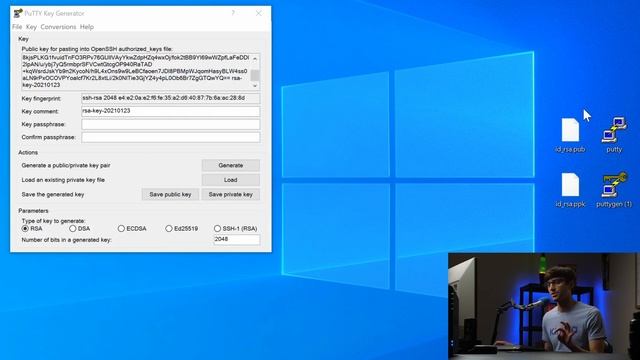Open the id_rsa.ppk file icon
Screen dimensions: 640x360
click(x=570, y=189)
